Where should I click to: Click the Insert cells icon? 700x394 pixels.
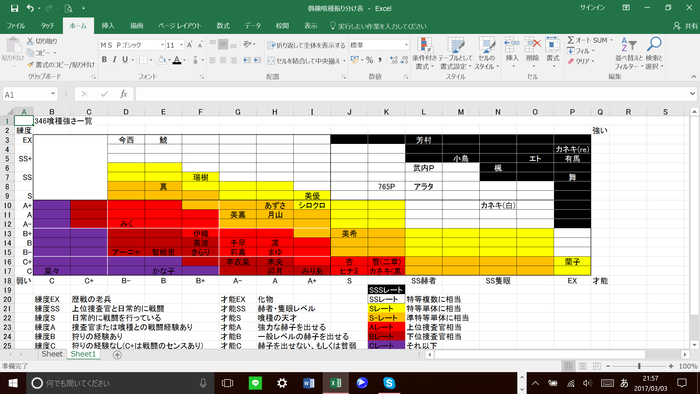coord(512,45)
